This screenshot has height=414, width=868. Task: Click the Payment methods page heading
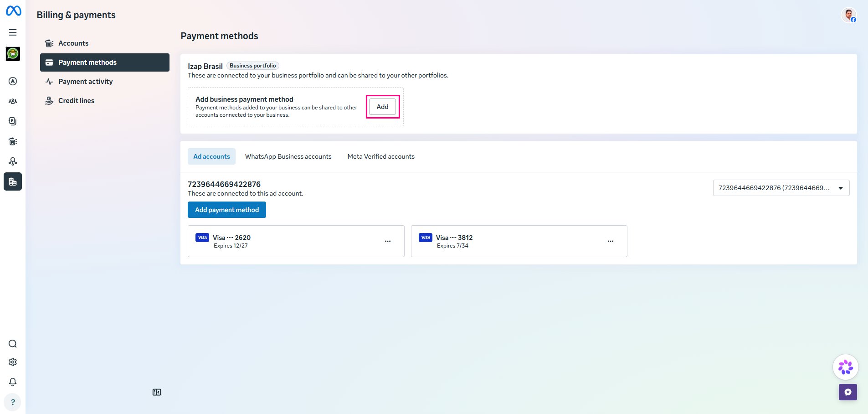[x=219, y=36]
